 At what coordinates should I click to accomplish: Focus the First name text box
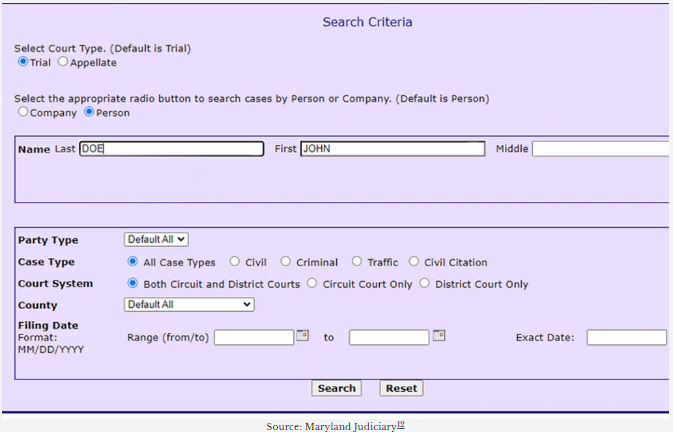pyautogui.click(x=392, y=149)
